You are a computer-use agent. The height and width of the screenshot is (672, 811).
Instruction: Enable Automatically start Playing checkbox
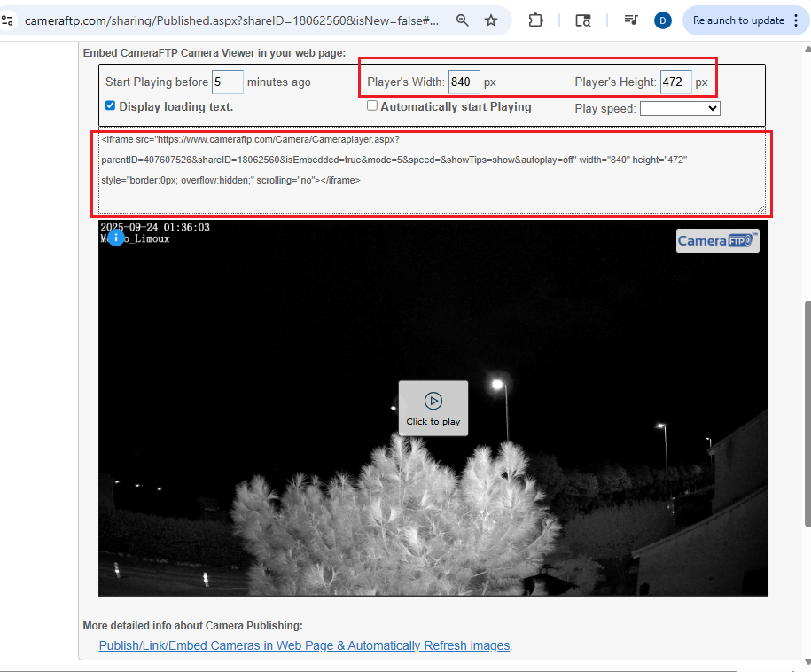[x=372, y=105]
